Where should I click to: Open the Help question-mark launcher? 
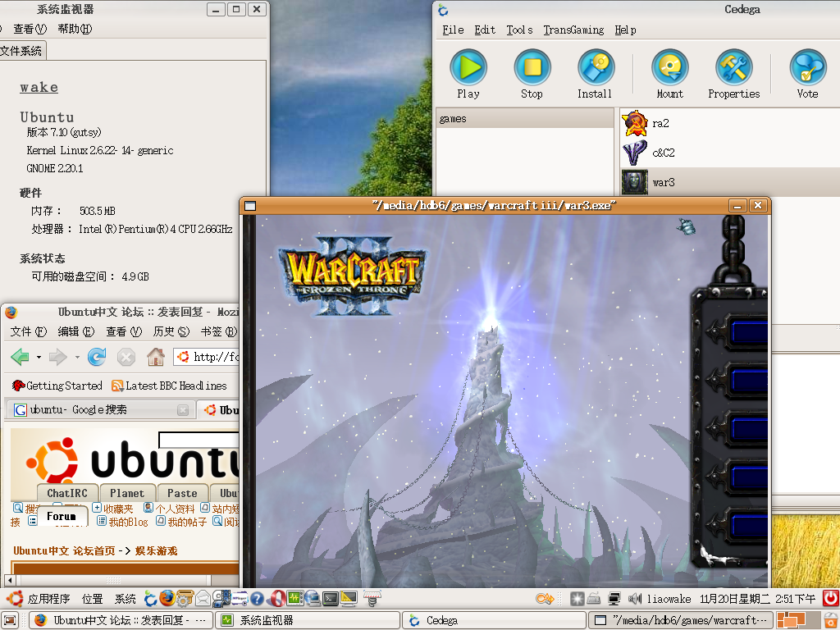click(257, 598)
